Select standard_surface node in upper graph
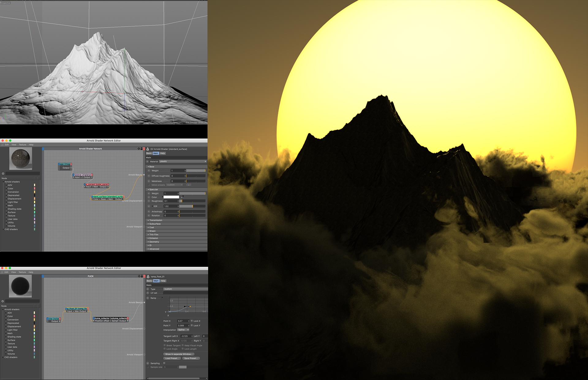The image size is (588, 380). pos(108,198)
